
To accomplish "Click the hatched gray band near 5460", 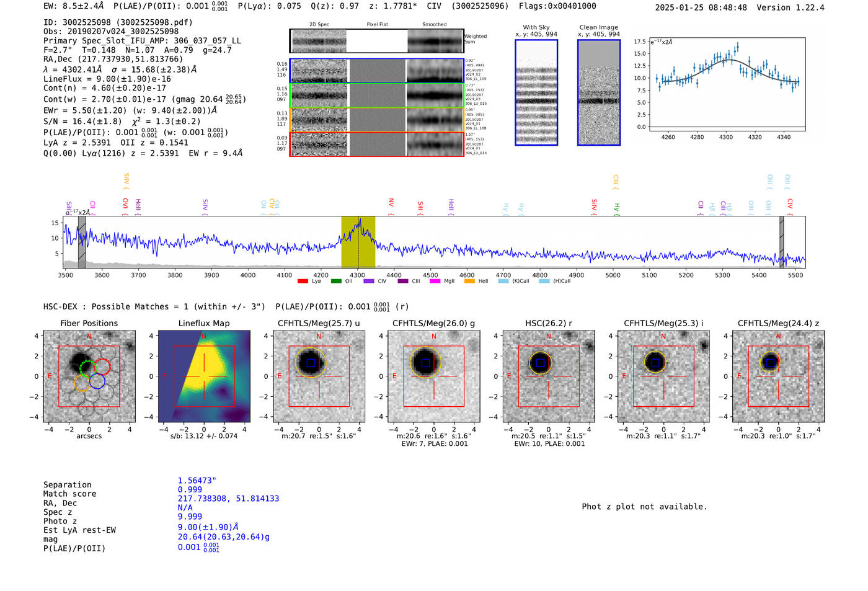I will 781,242.
